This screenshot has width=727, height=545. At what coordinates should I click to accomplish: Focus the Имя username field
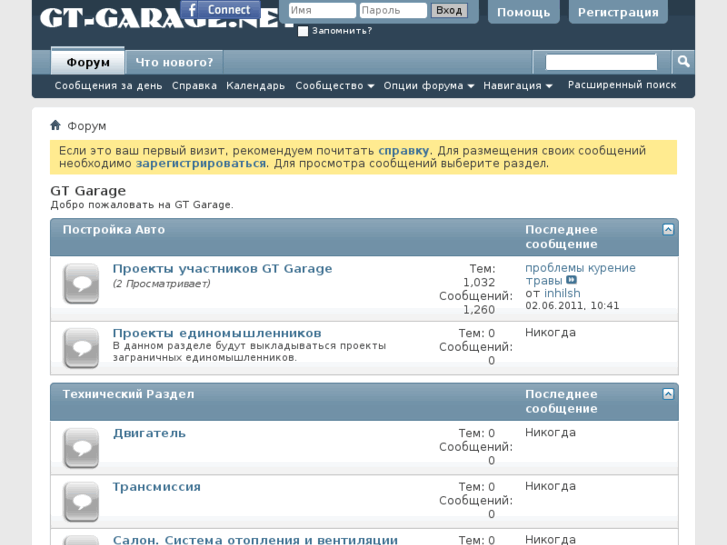(322, 10)
